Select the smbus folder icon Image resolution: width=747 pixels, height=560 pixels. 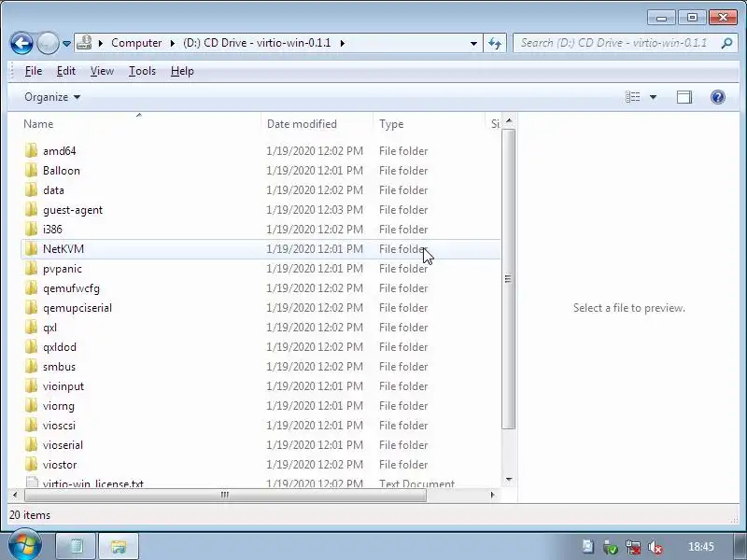pos(31,366)
